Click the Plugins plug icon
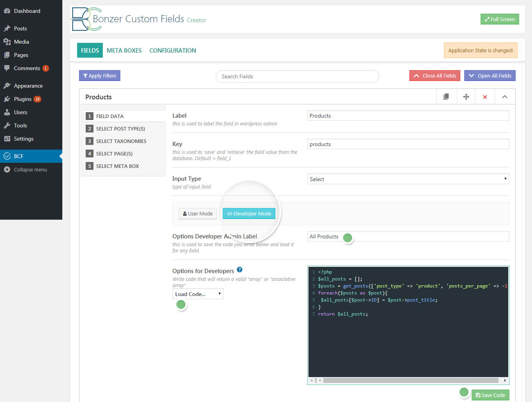532x402 pixels. [7, 99]
